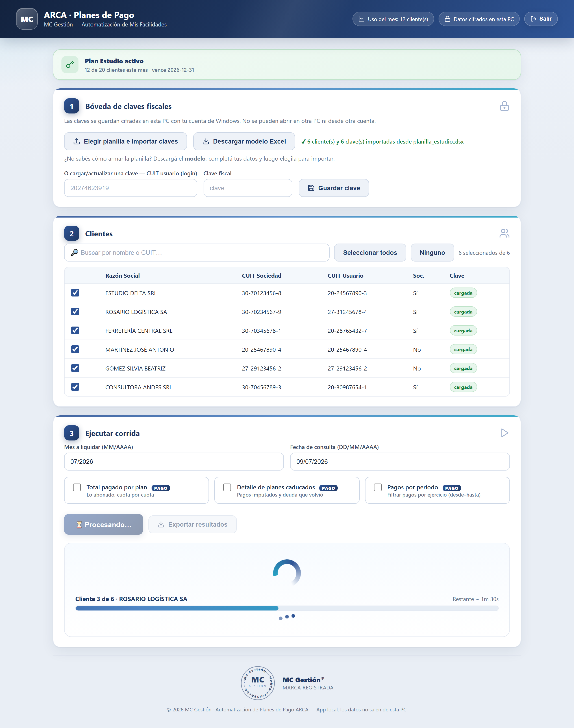The width and height of the screenshot is (574, 728).
Task: Click the key icon in Plan Estudio banner
Action: (x=70, y=65)
